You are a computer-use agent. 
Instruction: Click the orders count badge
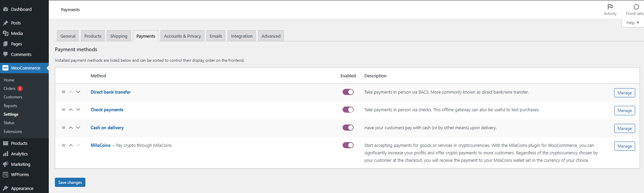(20, 89)
